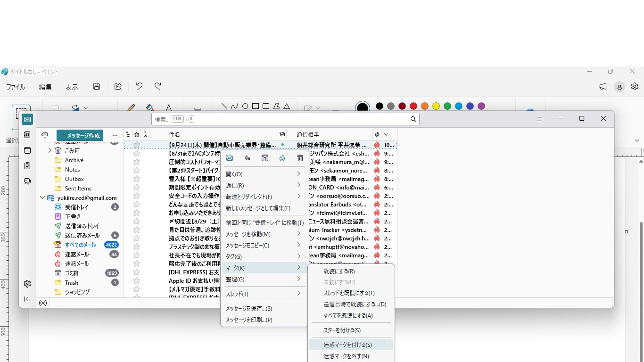Sort by 件名 column header
The image size is (644, 362).
(x=174, y=135)
